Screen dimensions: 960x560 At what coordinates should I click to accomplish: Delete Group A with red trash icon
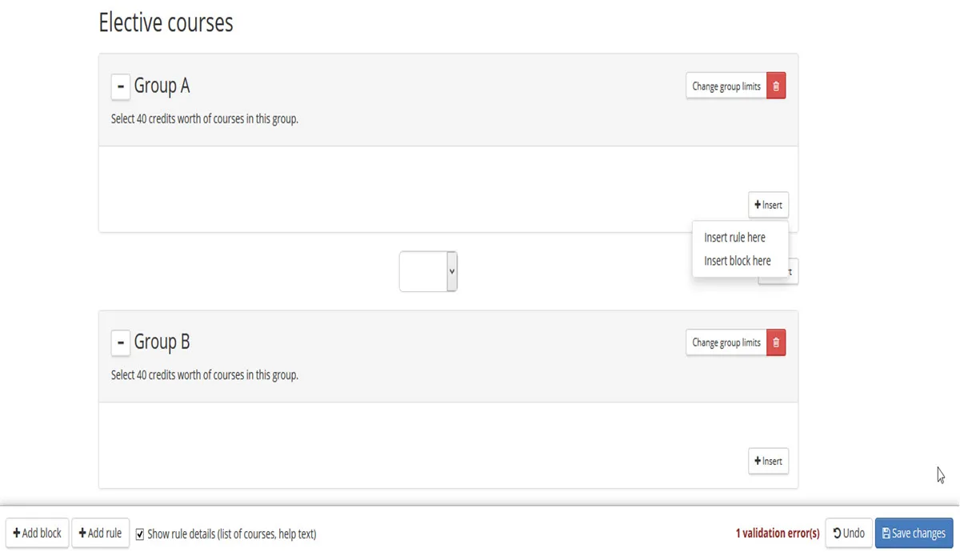coord(776,86)
